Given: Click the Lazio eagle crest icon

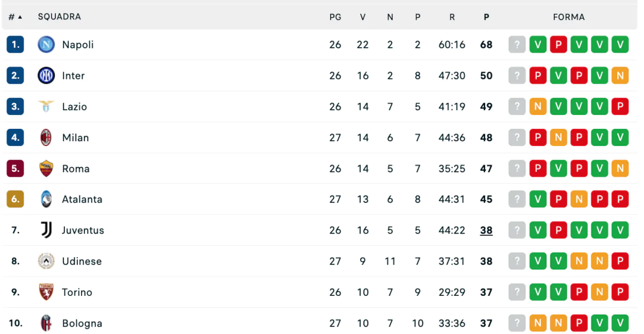Looking at the screenshot, I should click(x=46, y=106).
